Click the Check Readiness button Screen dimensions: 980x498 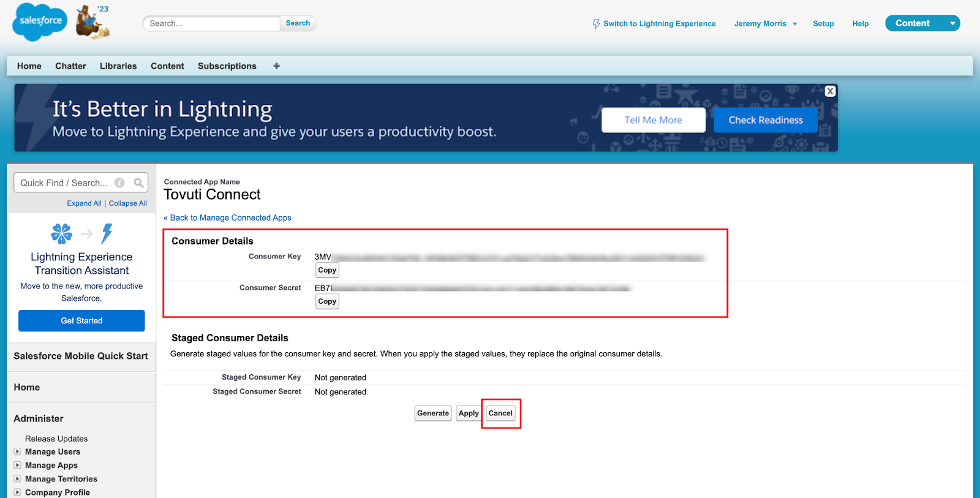(x=766, y=120)
